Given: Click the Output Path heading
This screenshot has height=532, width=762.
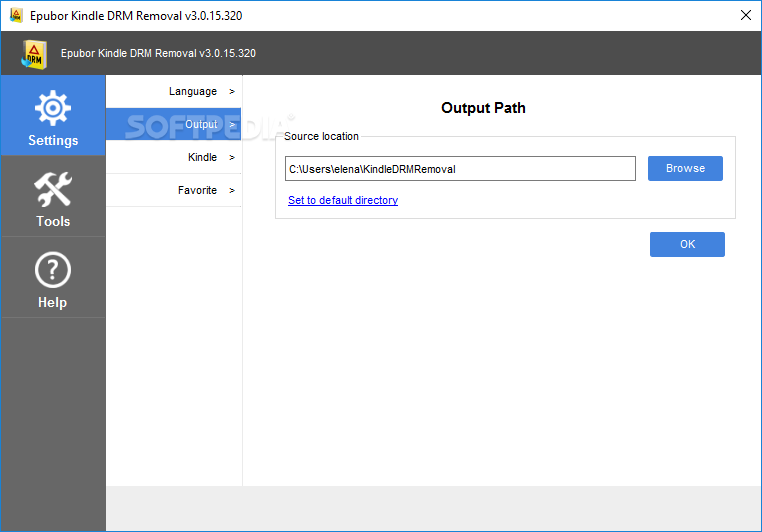Looking at the screenshot, I should (x=483, y=108).
